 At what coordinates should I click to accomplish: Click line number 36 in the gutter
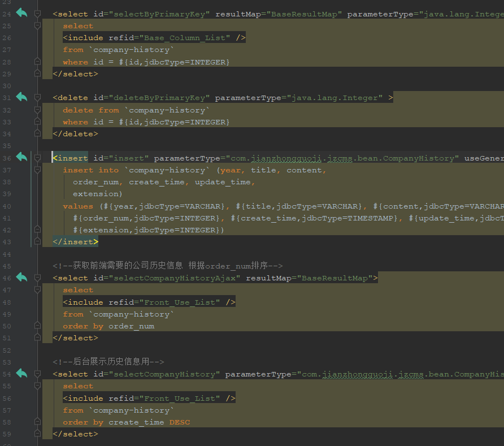point(7,158)
